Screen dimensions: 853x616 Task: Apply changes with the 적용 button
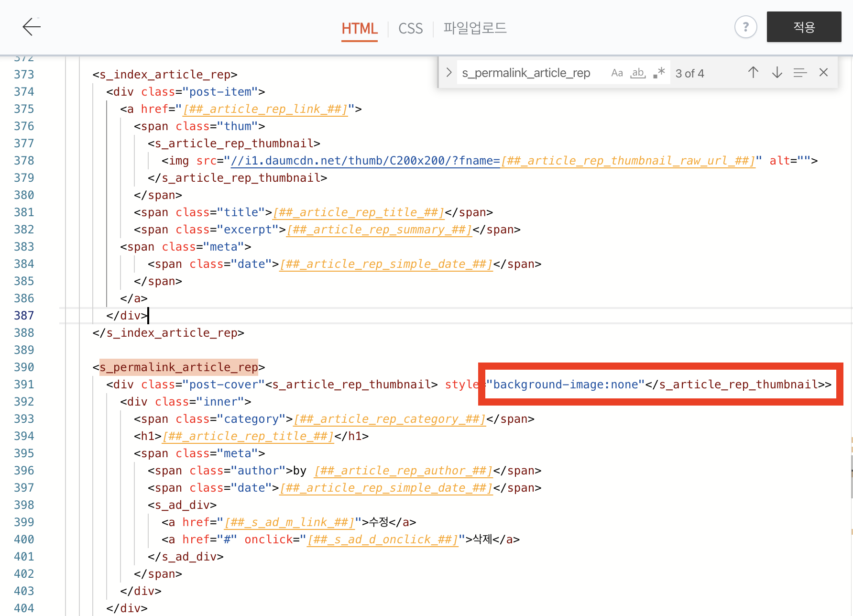(804, 27)
